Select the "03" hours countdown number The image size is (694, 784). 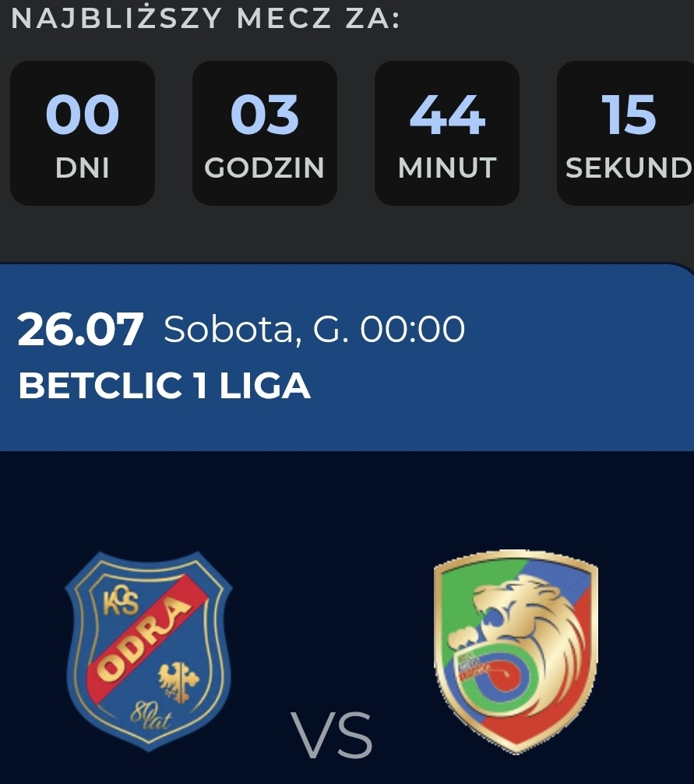(x=265, y=115)
